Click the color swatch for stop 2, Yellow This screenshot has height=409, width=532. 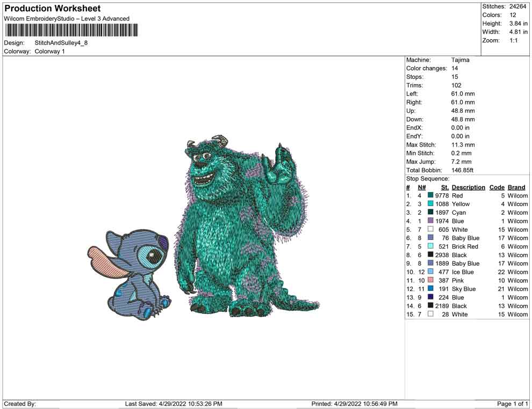tap(430, 203)
